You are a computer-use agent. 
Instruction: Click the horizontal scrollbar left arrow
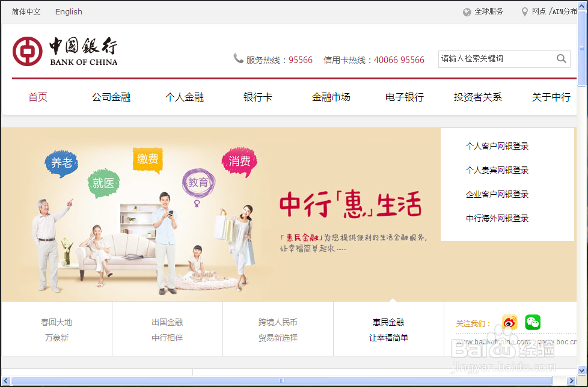point(5,380)
